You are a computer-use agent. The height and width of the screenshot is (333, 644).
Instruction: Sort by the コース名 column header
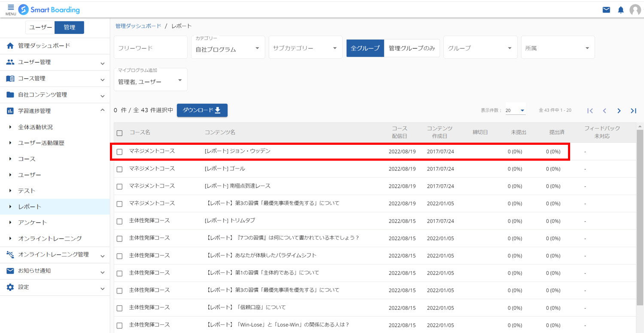[140, 132]
